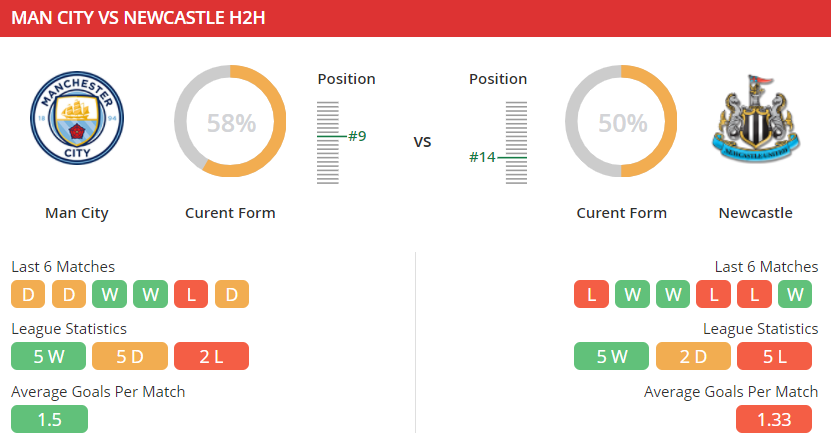The width and height of the screenshot is (831, 445).
Task: Click the Man City vs Newcastle H2H header
Action: click(x=138, y=18)
